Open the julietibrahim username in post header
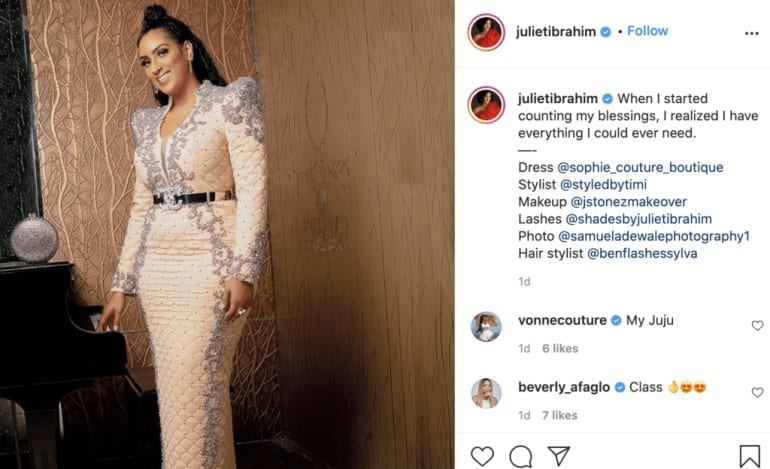This screenshot has height=469, width=770. tap(555, 31)
